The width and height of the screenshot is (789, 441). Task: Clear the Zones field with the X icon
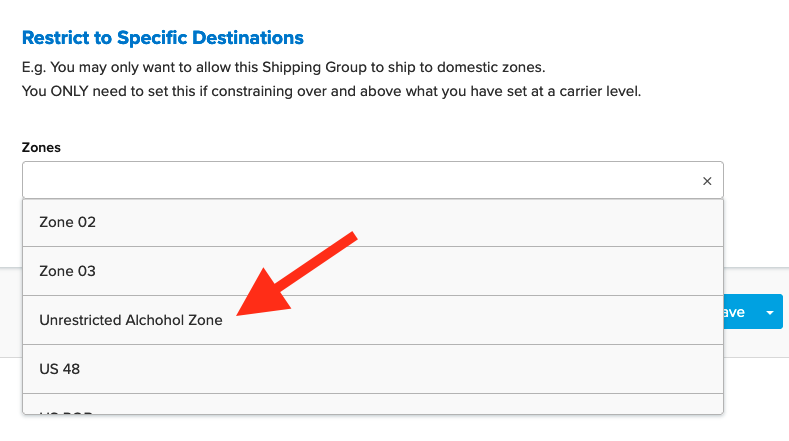click(707, 181)
